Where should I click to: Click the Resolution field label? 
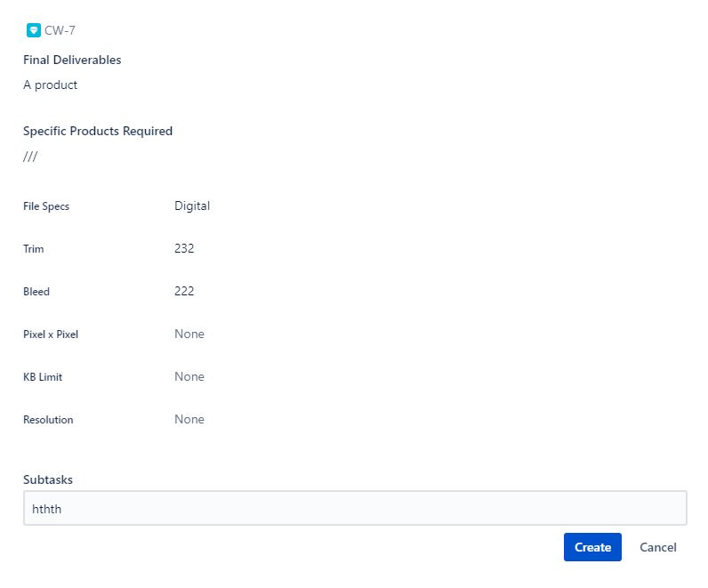coord(48,420)
